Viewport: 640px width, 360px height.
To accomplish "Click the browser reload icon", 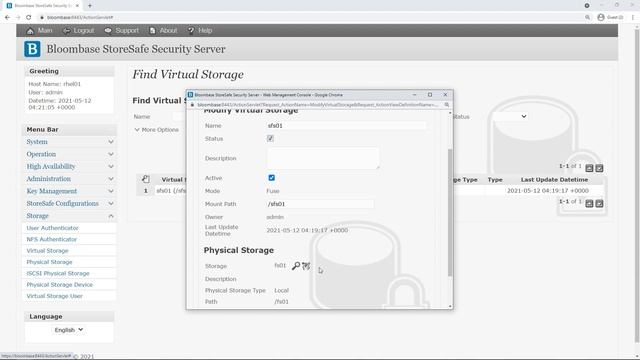I will (29, 18).
